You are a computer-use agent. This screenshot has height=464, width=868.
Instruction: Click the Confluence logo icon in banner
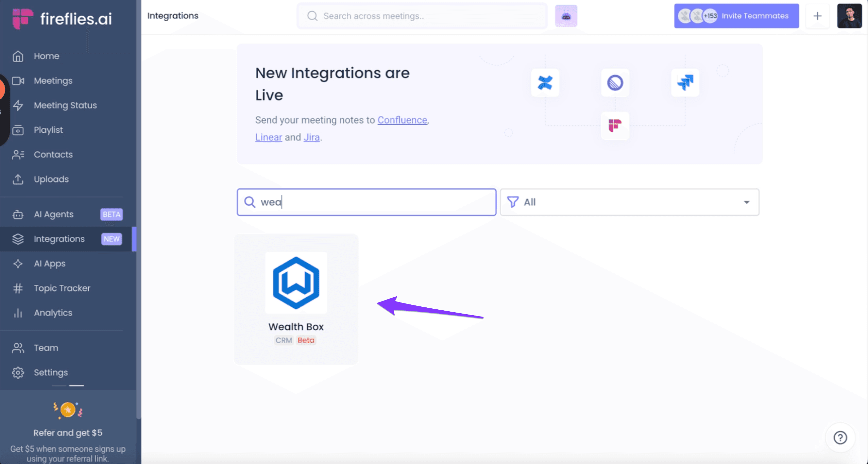point(545,82)
